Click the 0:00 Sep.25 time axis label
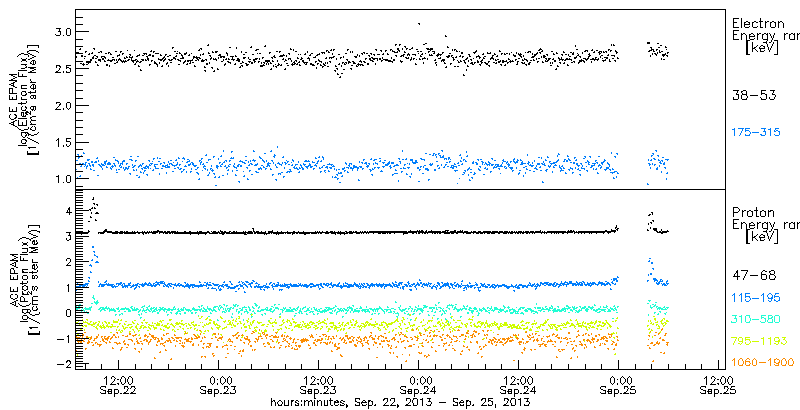This screenshot has height=410, width=800. pyautogui.click(x=618, y=386)
